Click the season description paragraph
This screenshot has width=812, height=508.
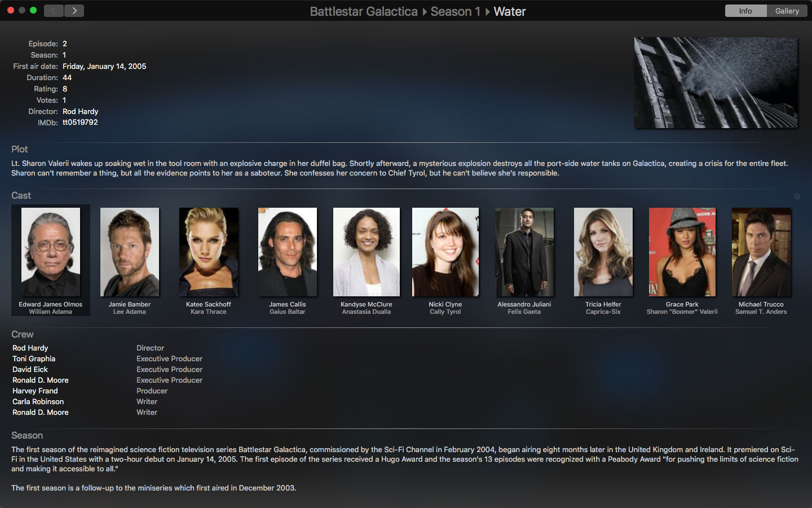point(405,468)
